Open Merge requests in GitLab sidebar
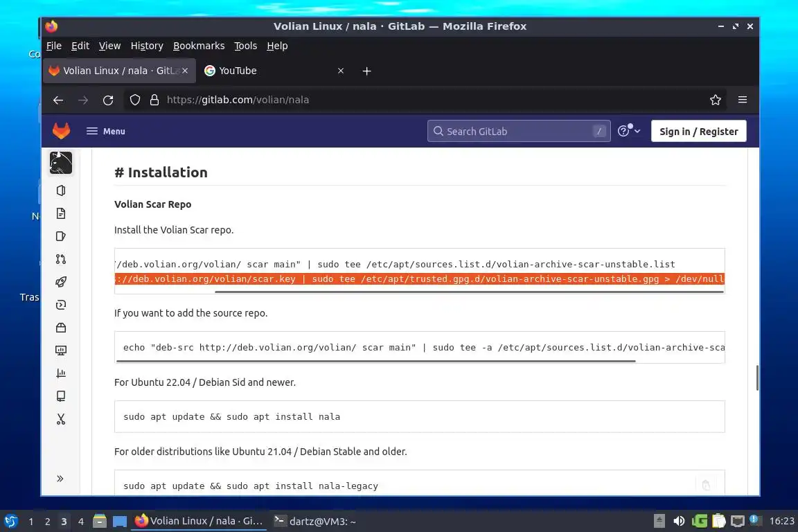This screenshot has width=798, height=532. pyautogui.click(x=60, y=259)
